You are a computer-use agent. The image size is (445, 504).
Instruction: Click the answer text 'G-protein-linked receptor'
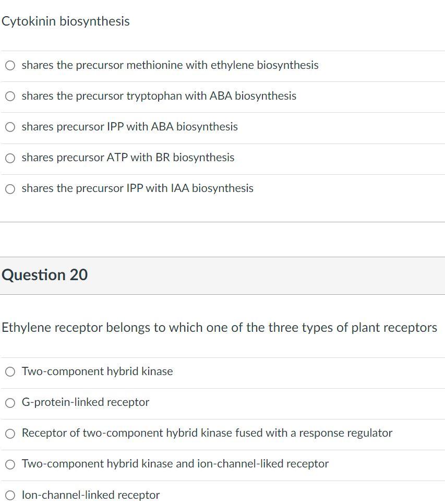[x=85, y=402]
